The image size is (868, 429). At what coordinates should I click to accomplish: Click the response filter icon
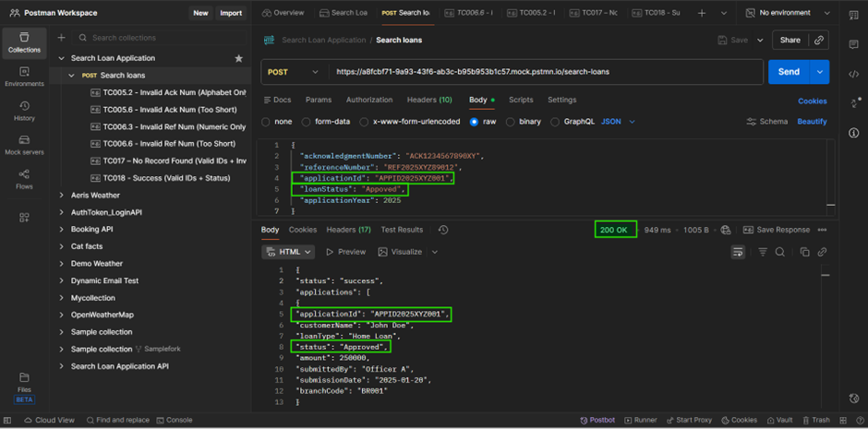[763, 252]
